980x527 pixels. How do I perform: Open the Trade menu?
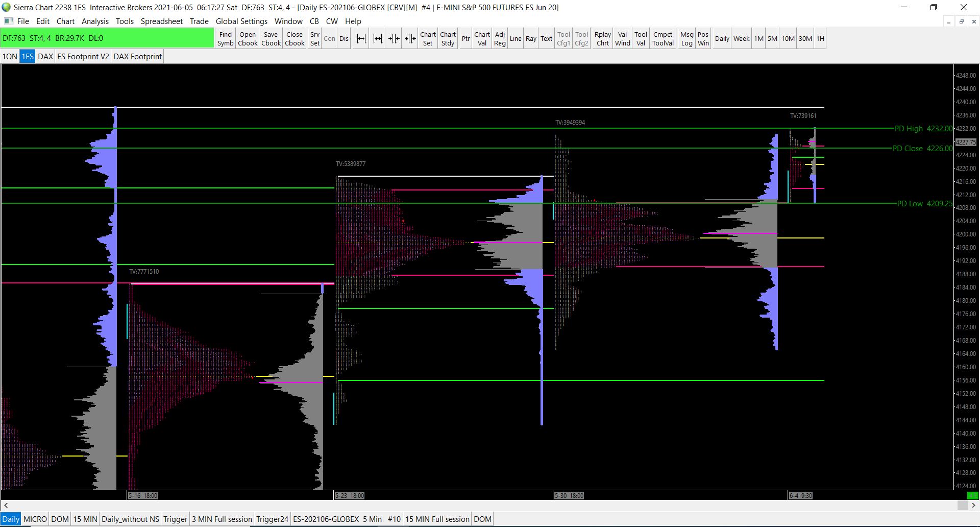pos(199,21)
